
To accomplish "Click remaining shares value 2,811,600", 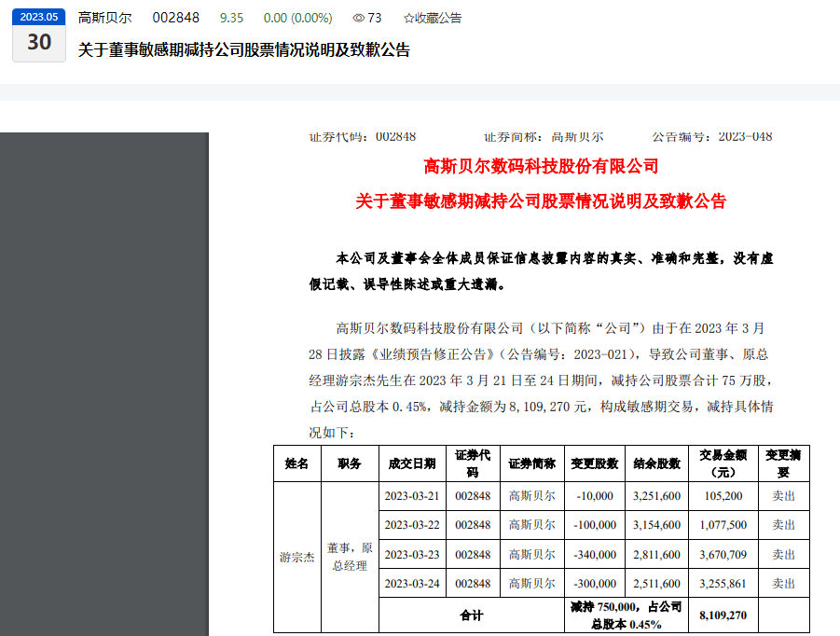I will pyautogui.click(x=656, y=555).
